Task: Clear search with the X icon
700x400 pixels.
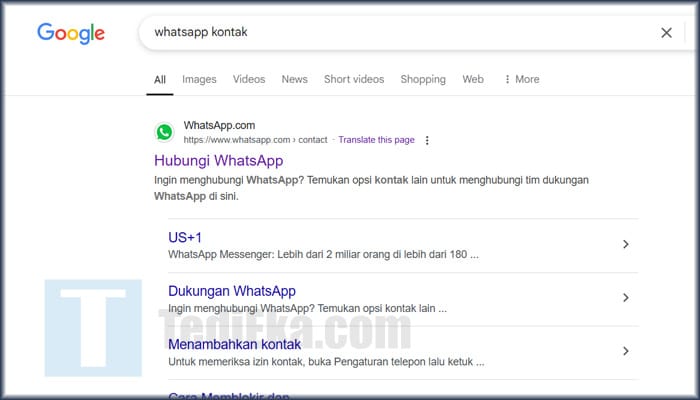Action: click(x=666, y=33)
